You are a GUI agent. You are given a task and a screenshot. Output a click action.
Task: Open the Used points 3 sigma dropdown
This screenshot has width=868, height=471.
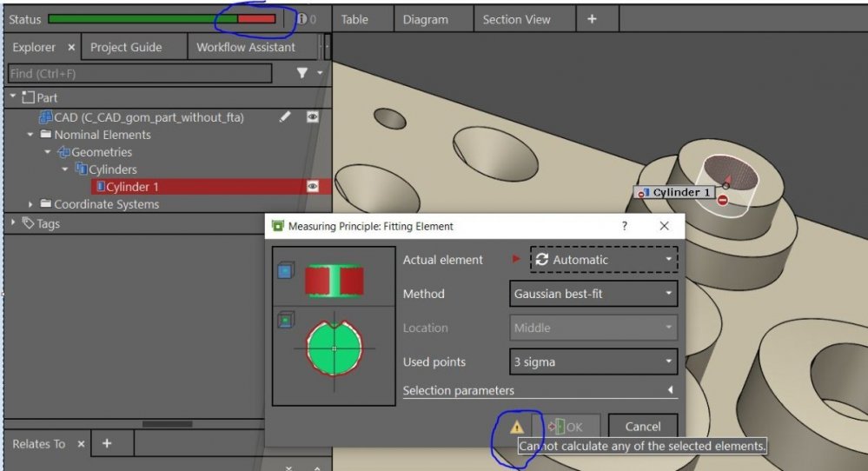593,362
